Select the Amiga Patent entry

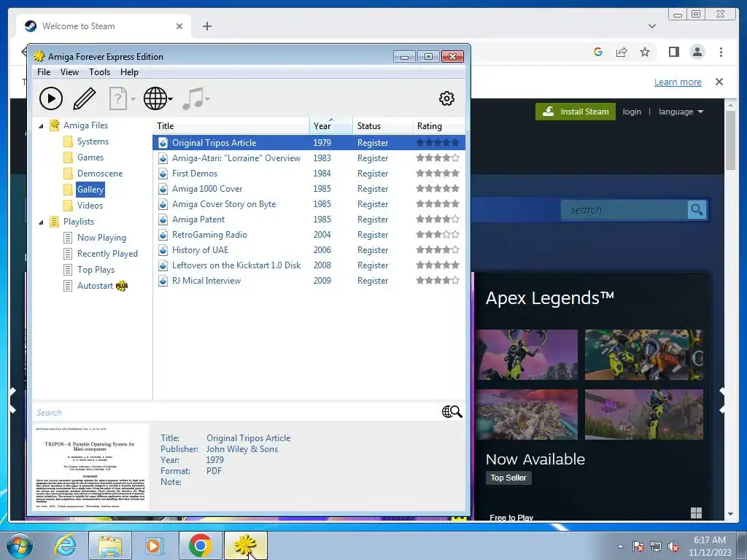tap(309, 219)
